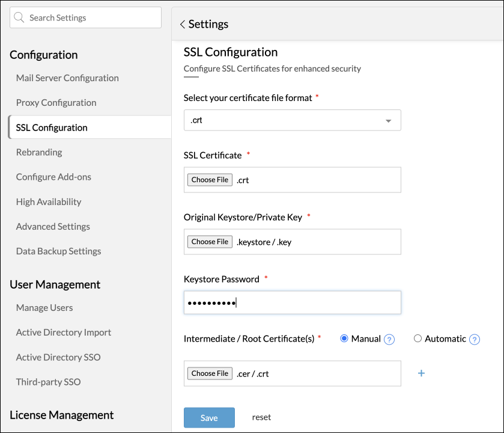Click the search magnifier icon
Image resolution: width=504 pixels, height=433 pixels.
(x=20, y=18)
